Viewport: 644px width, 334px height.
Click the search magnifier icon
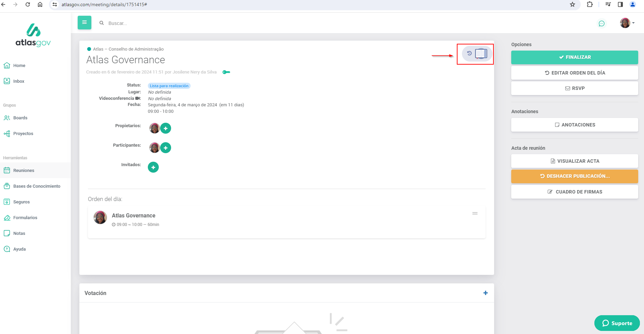(102, 23)
